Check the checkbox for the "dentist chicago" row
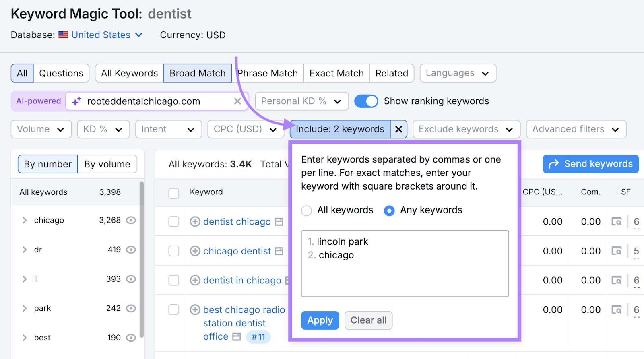Screen dimensions: 644x359 tap(173, 221)
